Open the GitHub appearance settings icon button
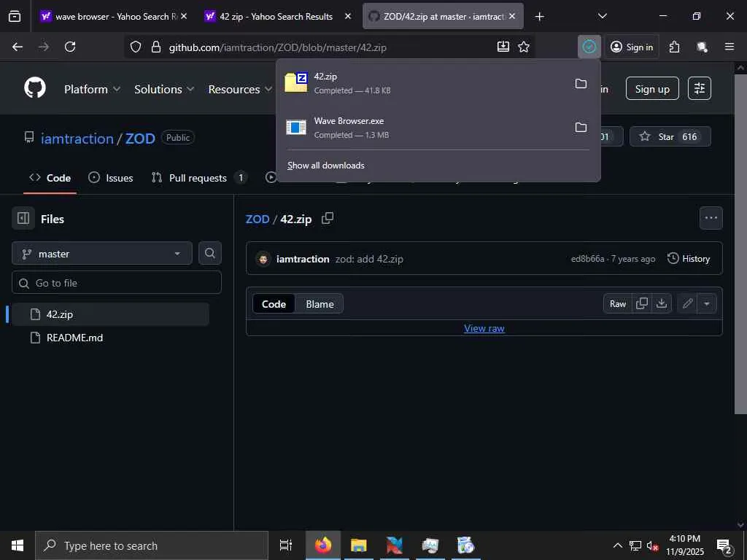747x560 pixels. point(700,88)
